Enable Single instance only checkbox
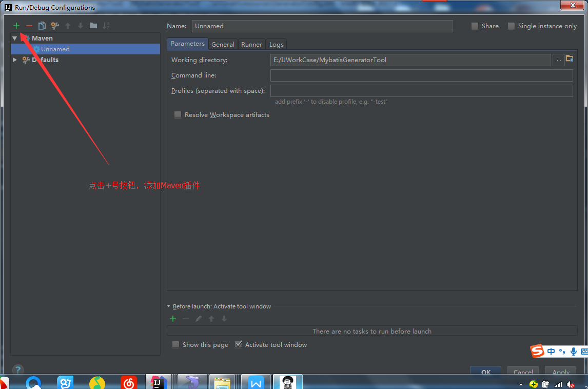The image size is (588, 389). [511, 26]
